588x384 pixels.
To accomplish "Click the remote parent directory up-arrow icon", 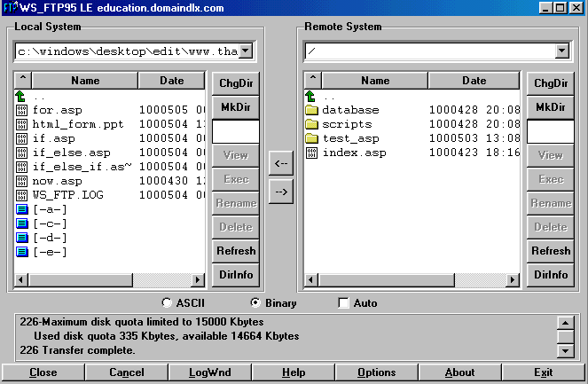I will coord(310,97).
